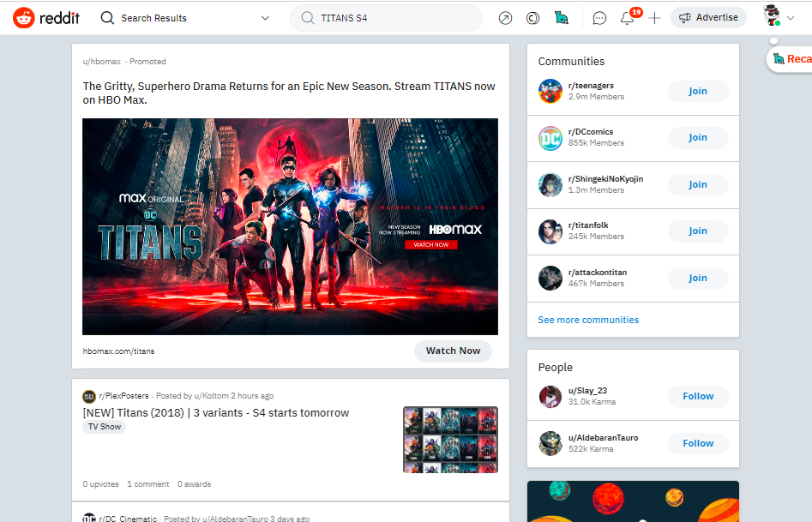Follow user u/Slay_23
The image size is (812, 522).
point(698,396)
